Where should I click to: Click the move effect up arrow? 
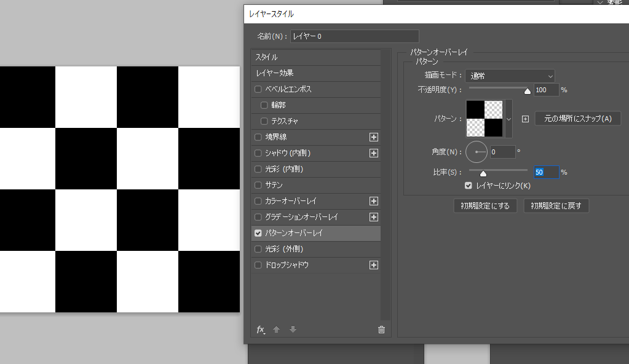(277, 330)
